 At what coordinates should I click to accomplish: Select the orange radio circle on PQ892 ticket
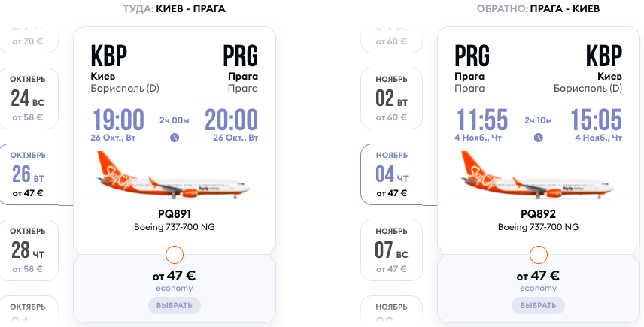tap(539, 255)
